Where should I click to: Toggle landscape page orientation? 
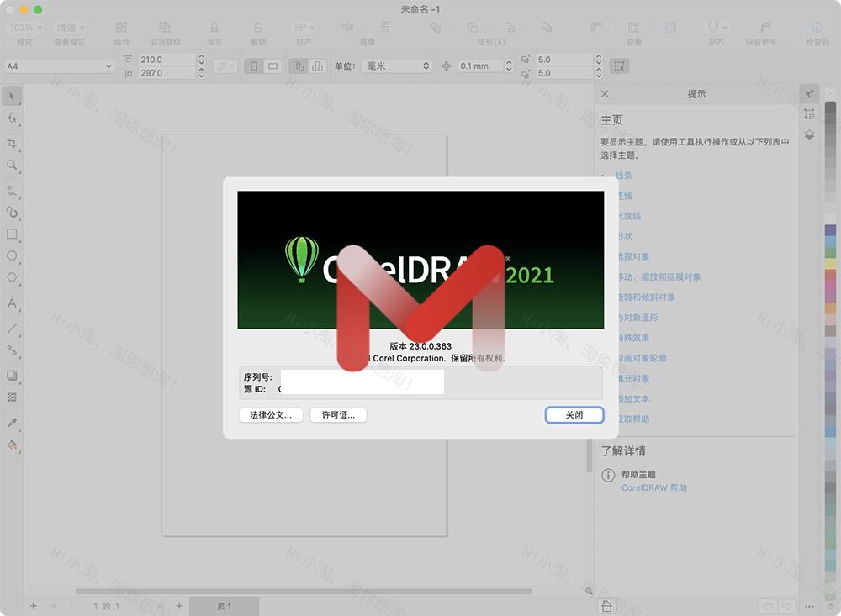click(272, 66)
